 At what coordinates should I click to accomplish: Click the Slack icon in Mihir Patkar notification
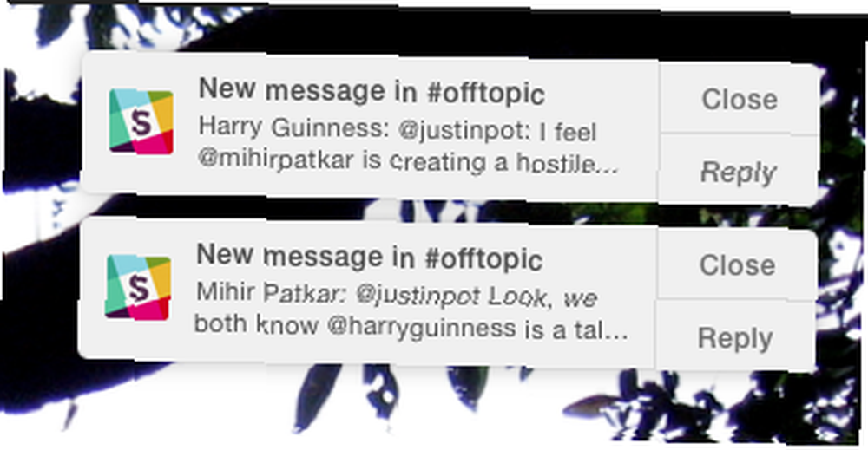pos(138,288)
